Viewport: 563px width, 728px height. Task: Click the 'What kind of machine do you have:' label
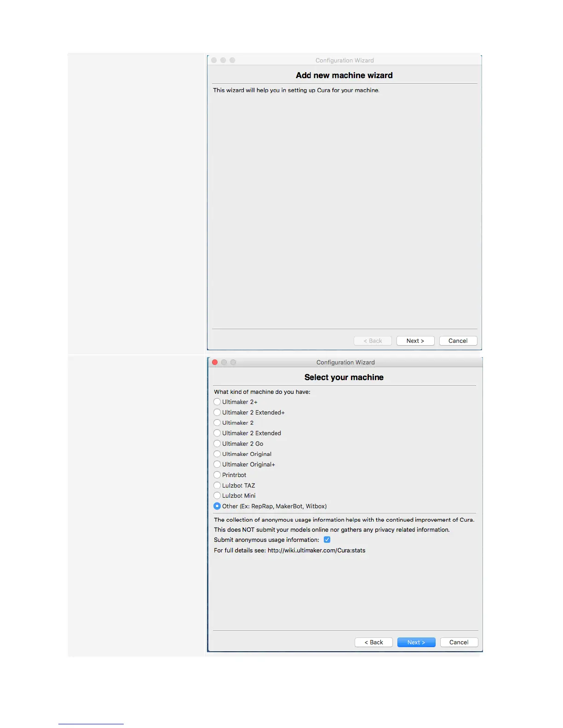coord(262,392)
